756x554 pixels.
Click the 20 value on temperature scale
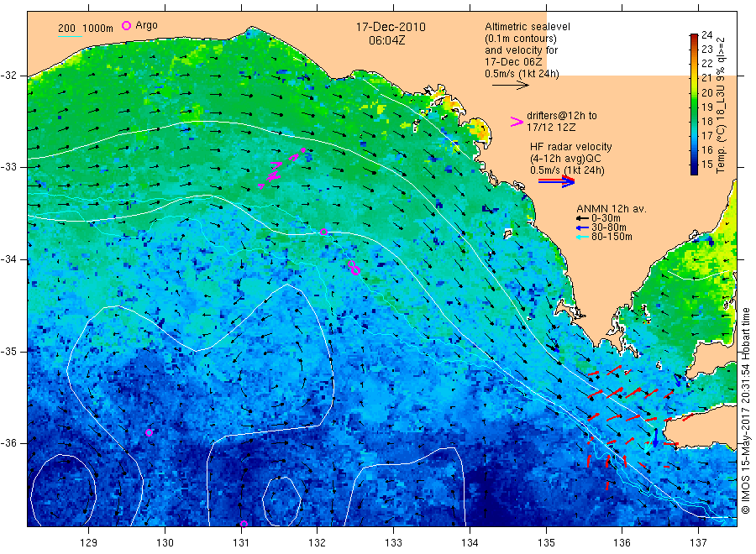706,92
